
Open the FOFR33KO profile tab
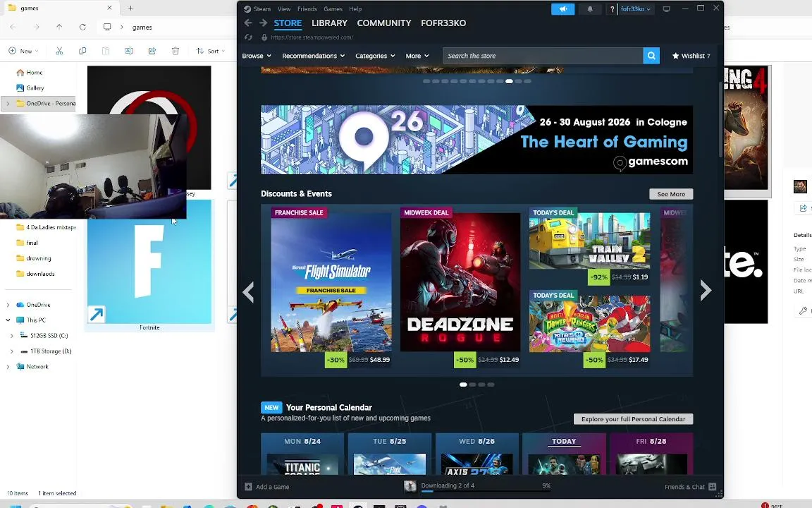[443, 23]
